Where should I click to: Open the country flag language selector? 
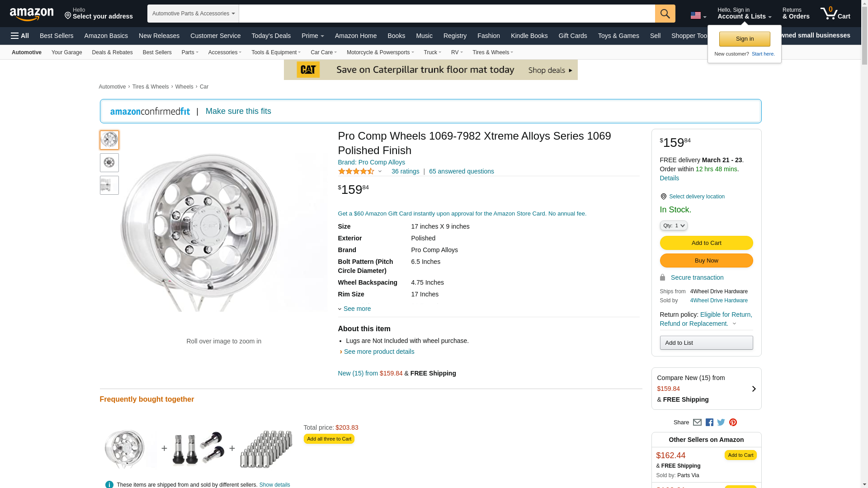click(x=698, y=16)
